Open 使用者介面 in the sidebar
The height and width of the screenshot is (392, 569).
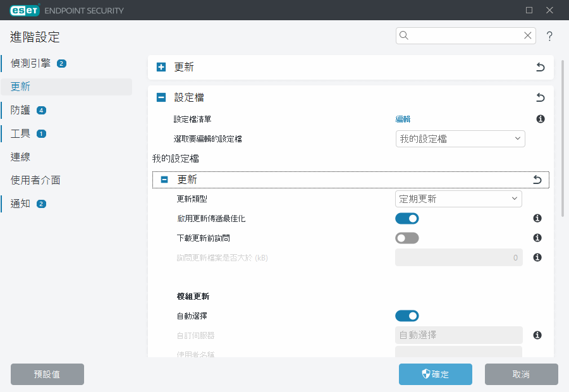35,180
